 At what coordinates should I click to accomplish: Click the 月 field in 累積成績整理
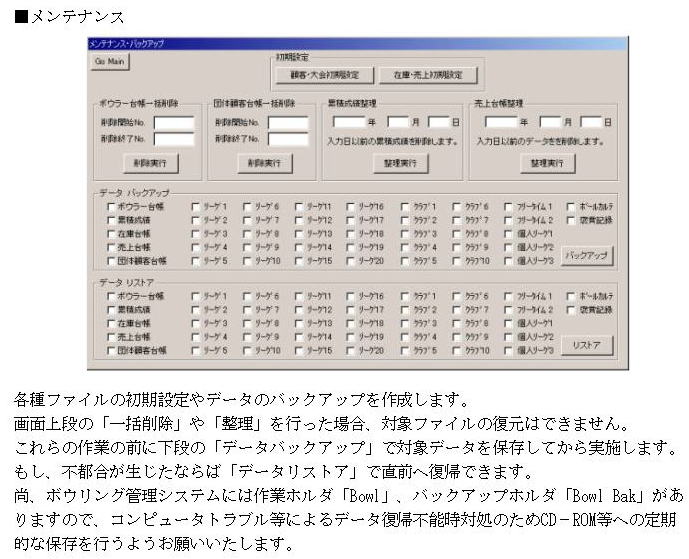[398, 122]
